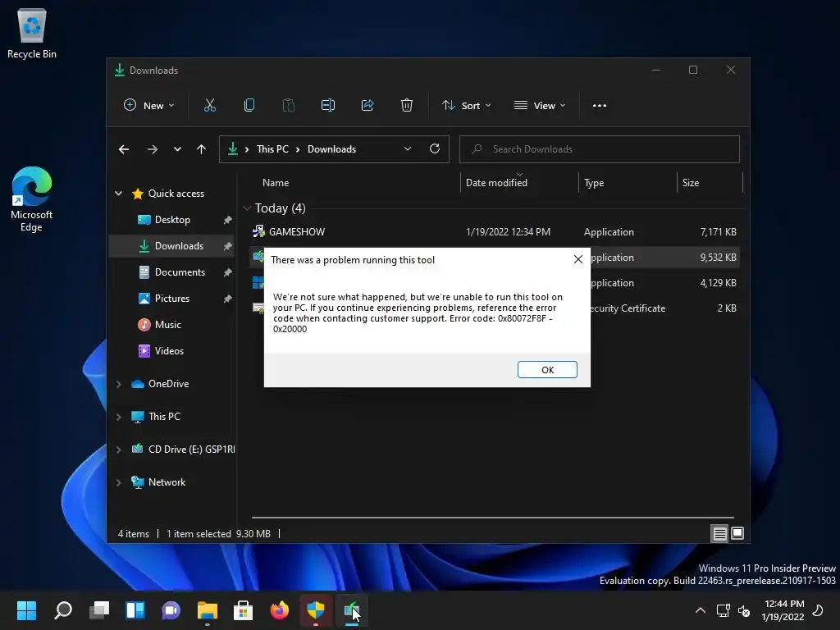
Task: Click the Rename icon in toolbar
Action: click(x=328, y=106)
